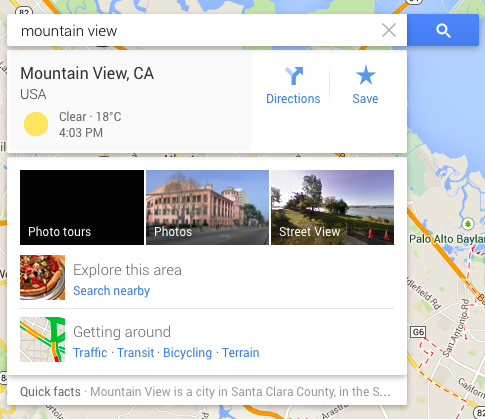Click the Palo Alto Baylands park marker
Screen dimensions: 485x419
468,224
